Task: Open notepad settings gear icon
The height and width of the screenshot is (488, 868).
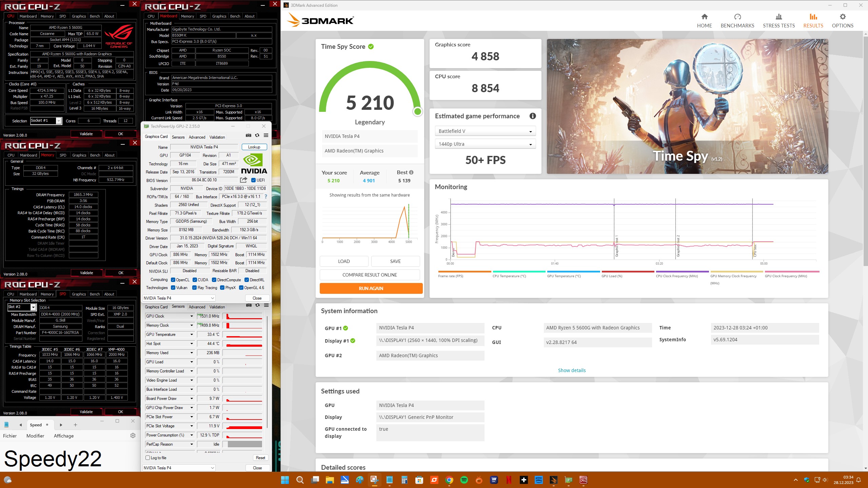Action: click(133, 435)
